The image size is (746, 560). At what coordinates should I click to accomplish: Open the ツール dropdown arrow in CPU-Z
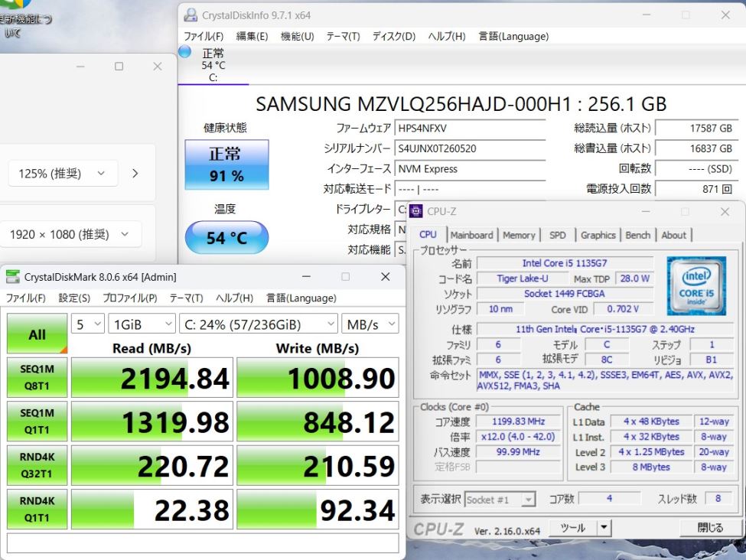point(604,528)
